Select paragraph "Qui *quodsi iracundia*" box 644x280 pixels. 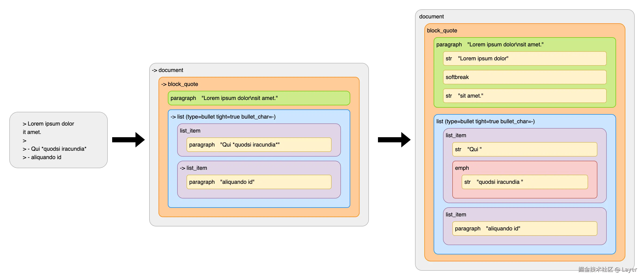click(259, 145)
